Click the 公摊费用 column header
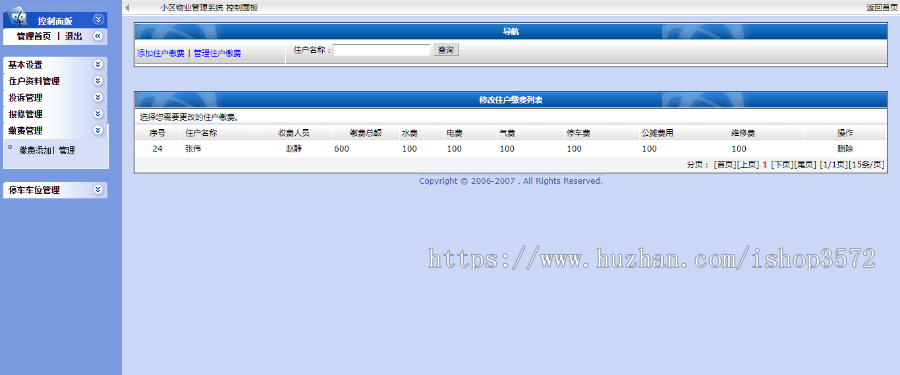 [x=657, y=133]
